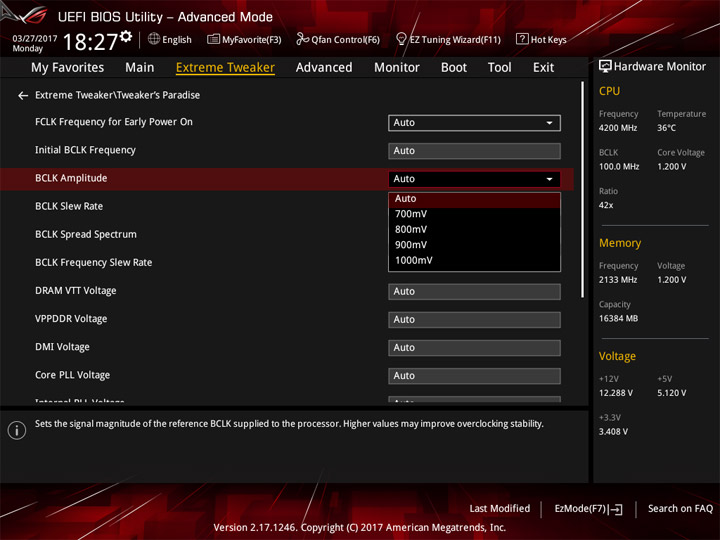Expand FCLK Frequency for Early Power On dropdown
Screen dimensions: 720x540
pyautogui.click(x=474, y=123)
